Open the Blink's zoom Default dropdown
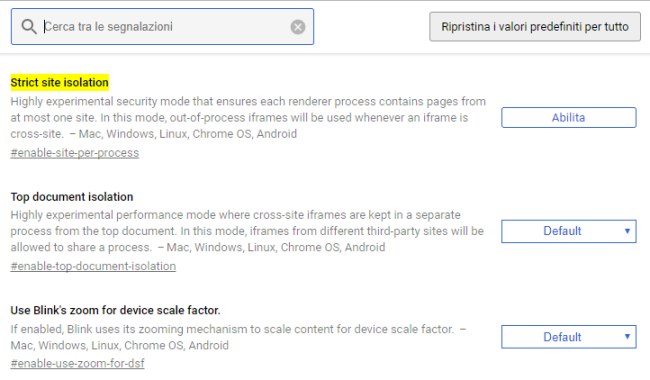The height and width of the screenshot is (380, 650). 568,337
